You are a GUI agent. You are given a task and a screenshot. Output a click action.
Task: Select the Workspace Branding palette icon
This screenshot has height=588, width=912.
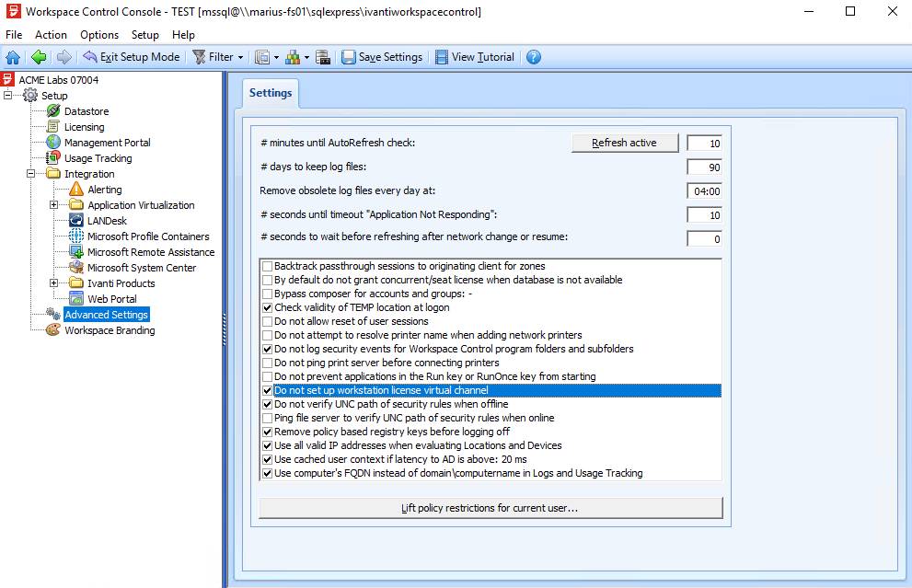53,329
